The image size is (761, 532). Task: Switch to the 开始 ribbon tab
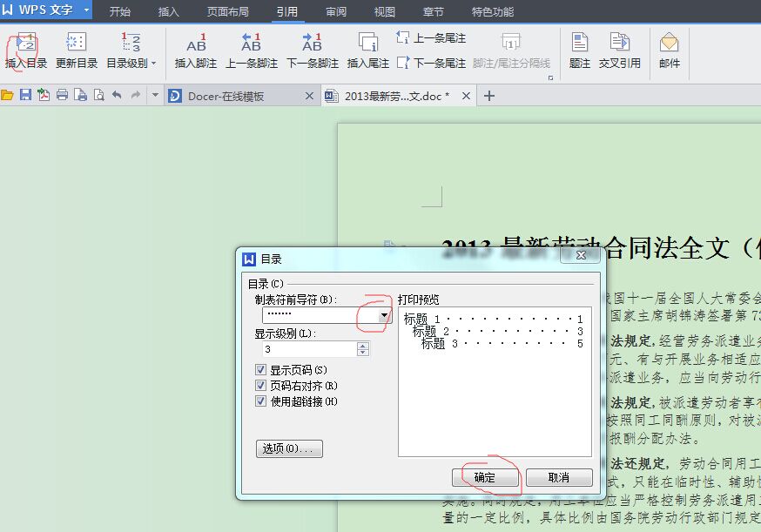120,11
